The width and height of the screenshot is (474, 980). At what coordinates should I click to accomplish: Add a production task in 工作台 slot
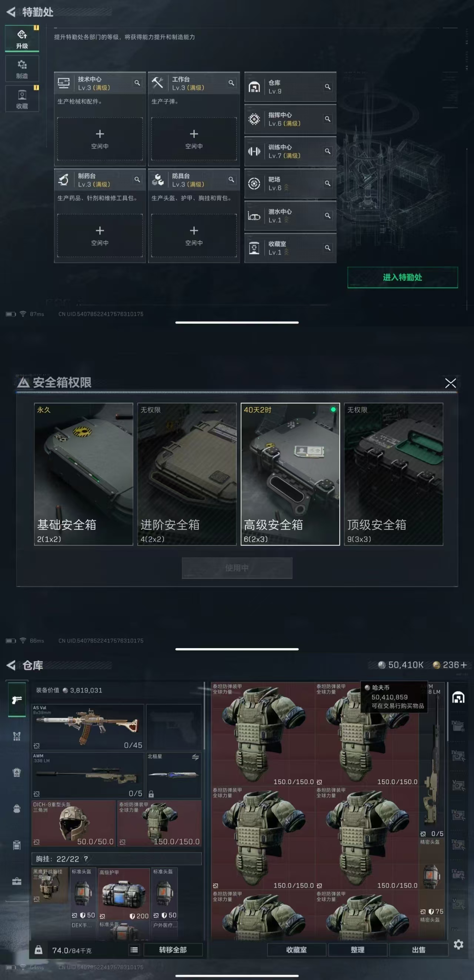point(194,139)
